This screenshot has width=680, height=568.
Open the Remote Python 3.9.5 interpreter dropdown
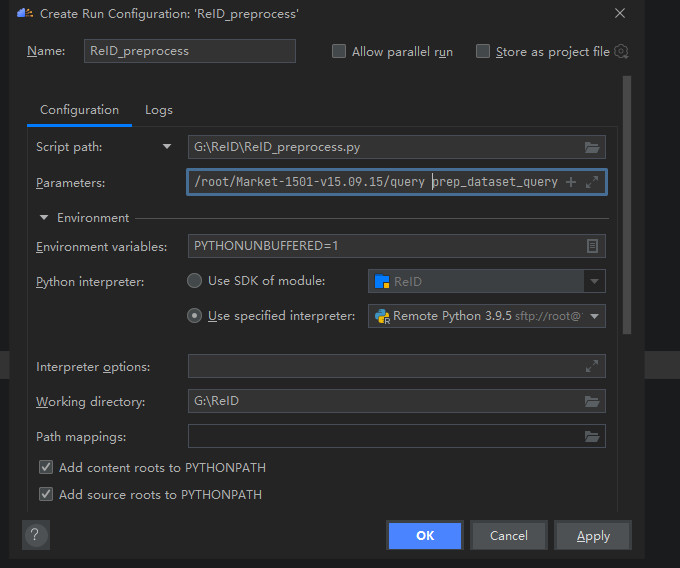pos(596,316)
